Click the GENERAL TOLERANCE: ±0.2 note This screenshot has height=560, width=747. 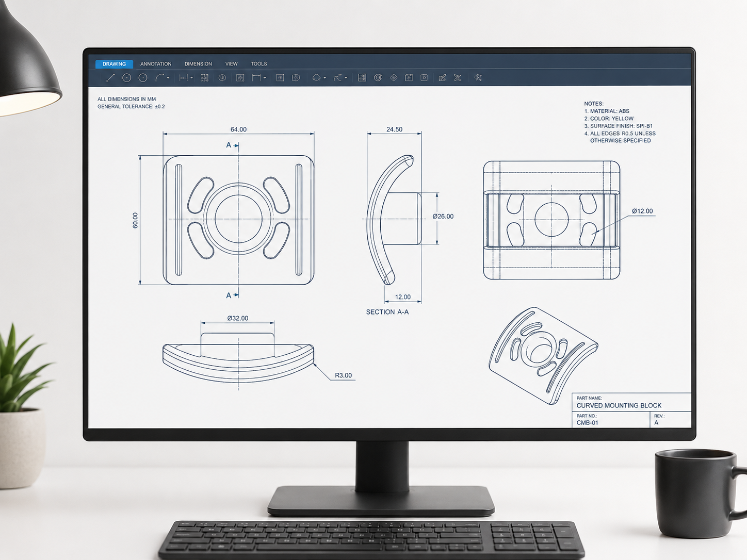[131, 107]
